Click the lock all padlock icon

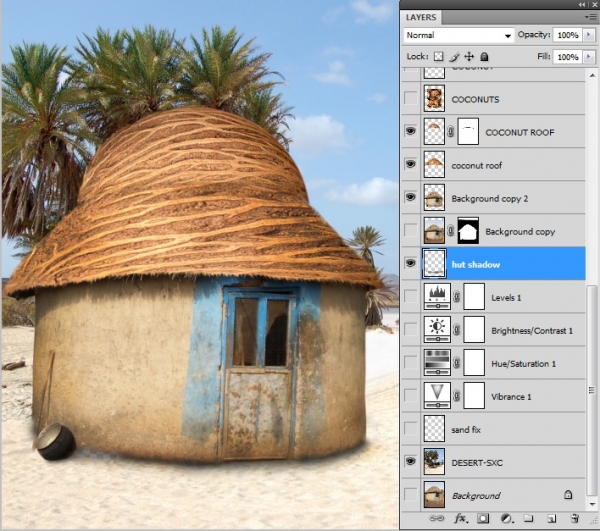484,57
